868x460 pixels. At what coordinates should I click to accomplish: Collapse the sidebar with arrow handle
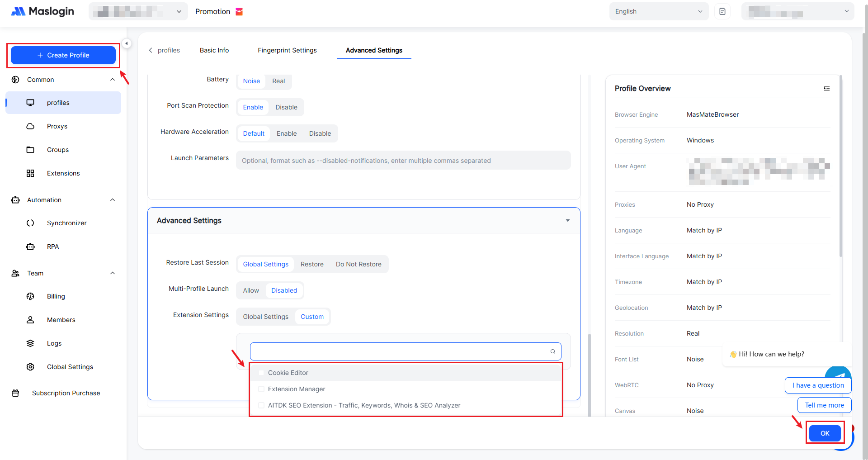pos(127,43)
